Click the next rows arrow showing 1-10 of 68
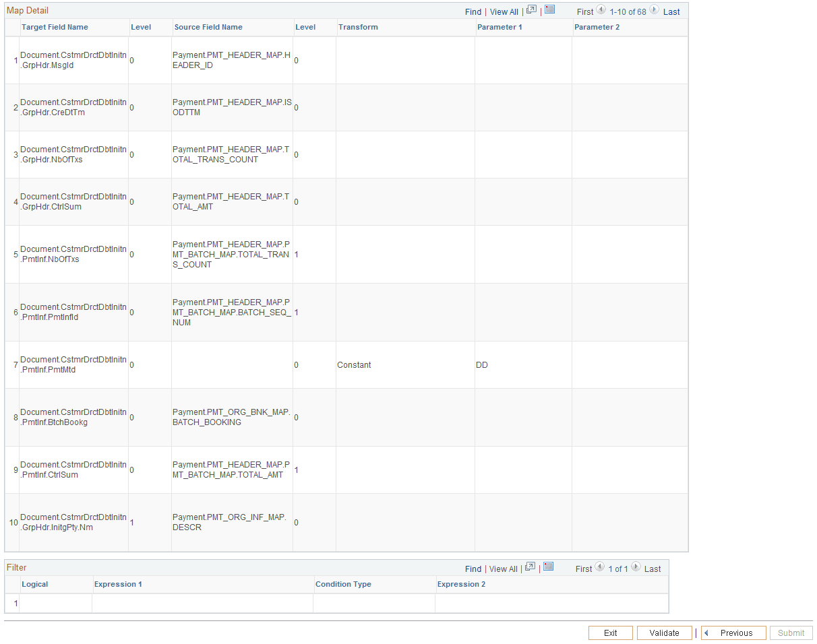817x644 pixels. 653,11
